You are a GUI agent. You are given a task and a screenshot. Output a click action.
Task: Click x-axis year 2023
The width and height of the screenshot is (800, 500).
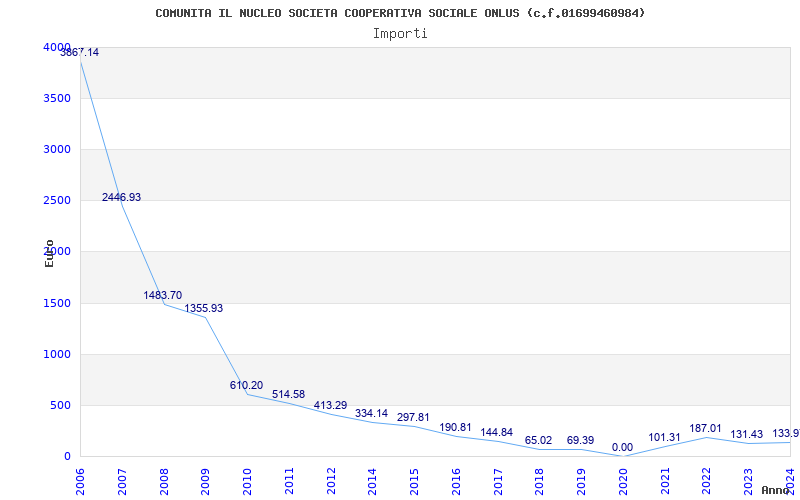(748, 482)
